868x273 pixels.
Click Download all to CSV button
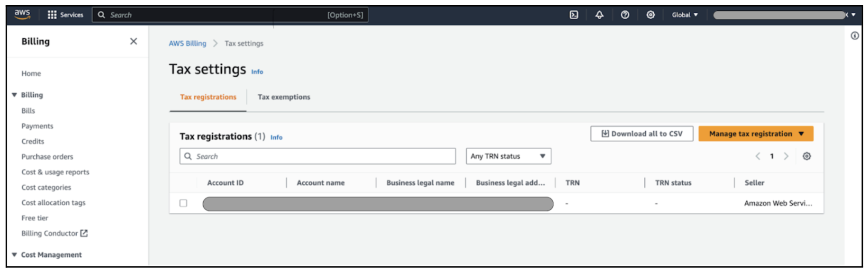pyautogui.click(x=642, y=134)
